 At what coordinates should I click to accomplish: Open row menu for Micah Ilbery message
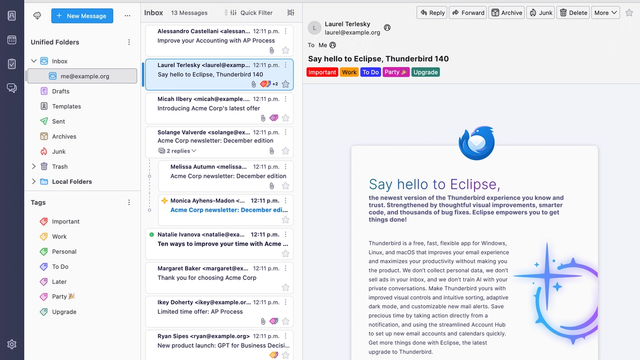[285, 99]
